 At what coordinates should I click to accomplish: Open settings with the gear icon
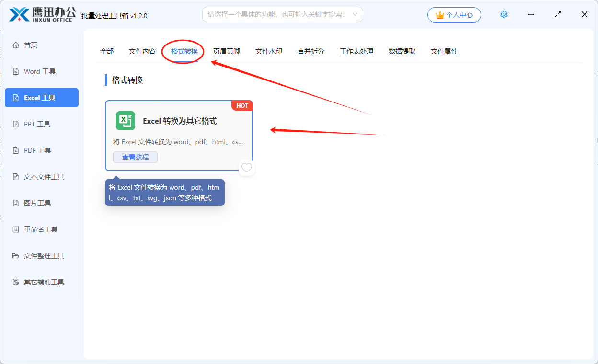tap(504, 14)
